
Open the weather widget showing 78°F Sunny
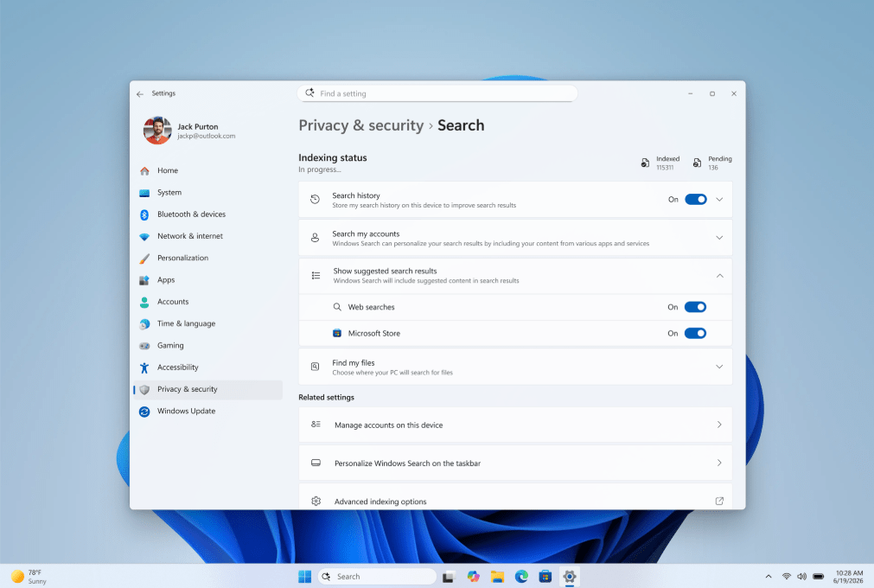coord(29,577)
